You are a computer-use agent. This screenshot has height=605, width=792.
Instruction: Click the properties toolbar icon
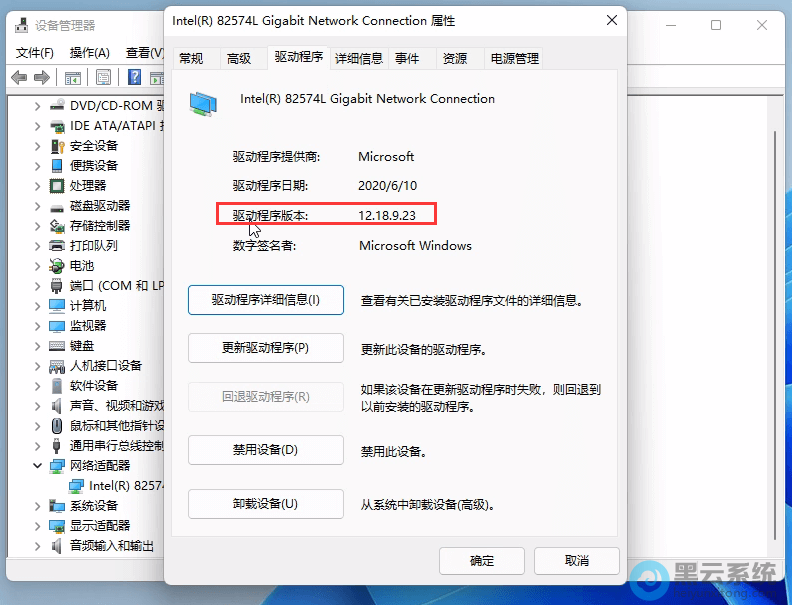click(x=104, y=78)
